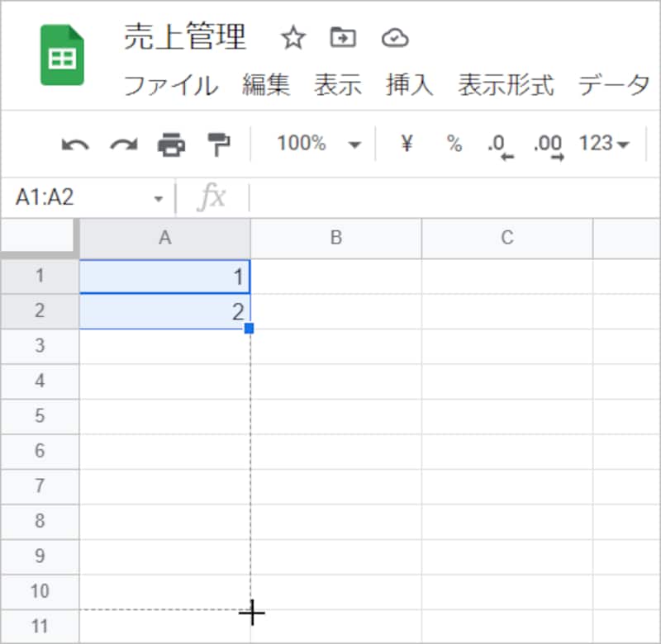This screenshot has width=661, height=644.
Task: Click the fx formula bar
Action: (x=213, y=197)
